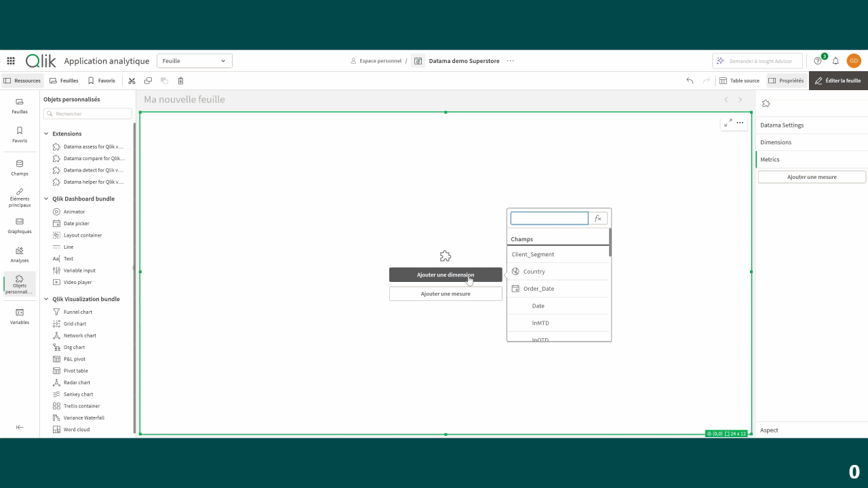This screenshot has height=488, width=868.
Task: Click the delete trash icon
Action: 180,81
